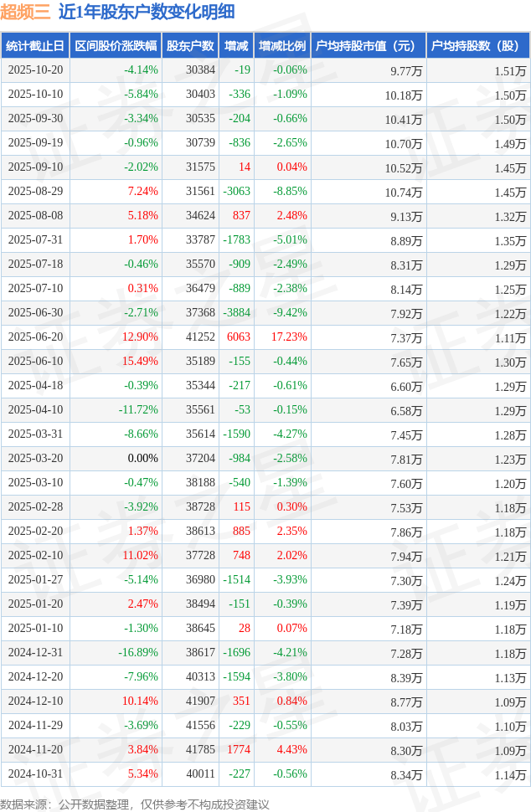
Task: Click the 数据来源 footer disclaimer text
Action: [x=136, y=804]
